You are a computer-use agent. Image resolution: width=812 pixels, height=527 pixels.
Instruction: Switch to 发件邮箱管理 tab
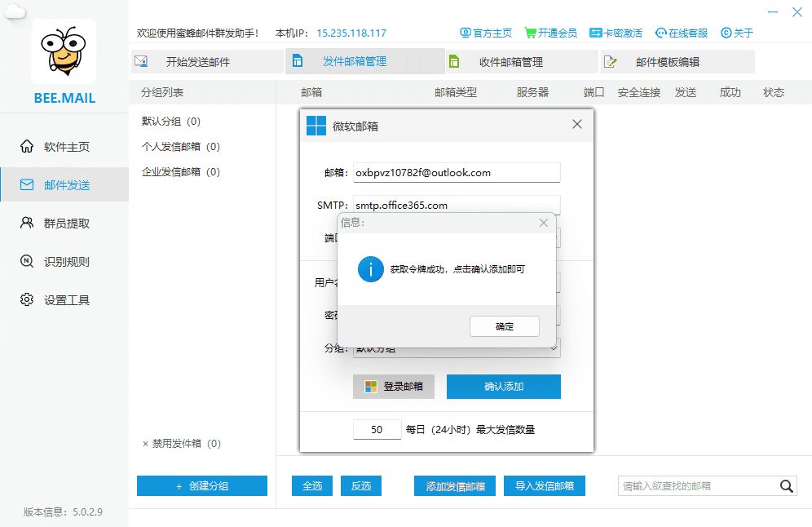click(x=365, y=61)
